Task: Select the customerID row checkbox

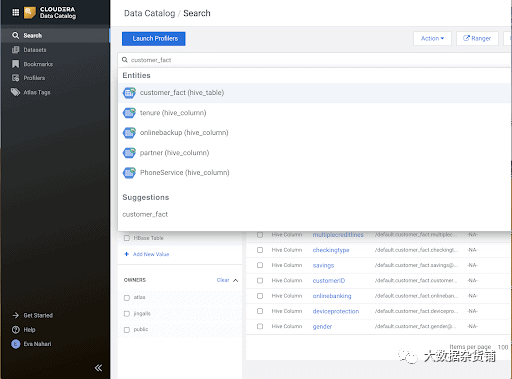Action: [x=260, y=281]
